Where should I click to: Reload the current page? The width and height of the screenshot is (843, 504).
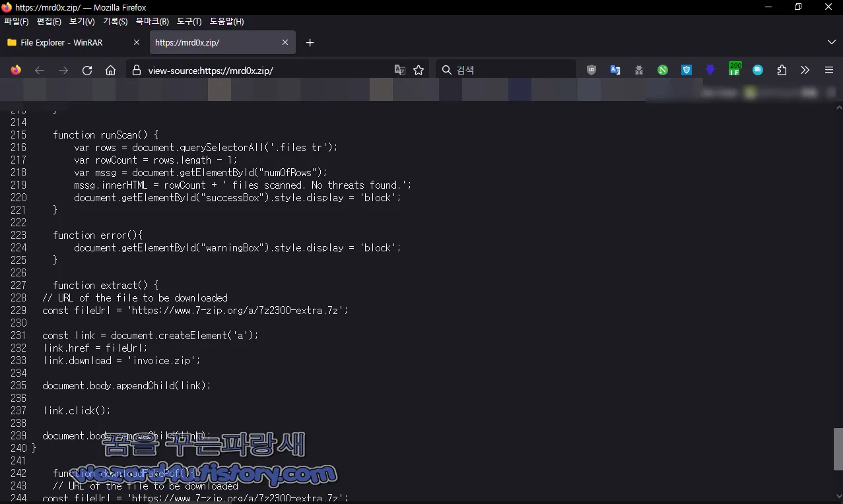[87, 70]
